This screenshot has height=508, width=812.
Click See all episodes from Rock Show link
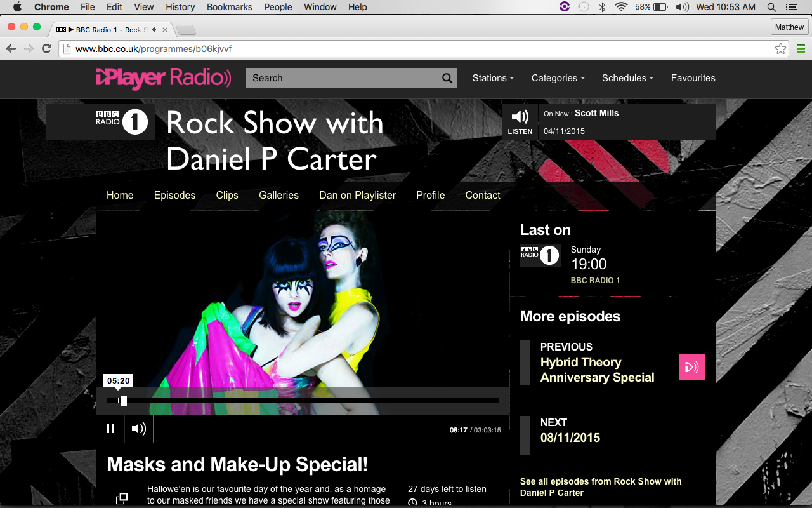[601, 487]
